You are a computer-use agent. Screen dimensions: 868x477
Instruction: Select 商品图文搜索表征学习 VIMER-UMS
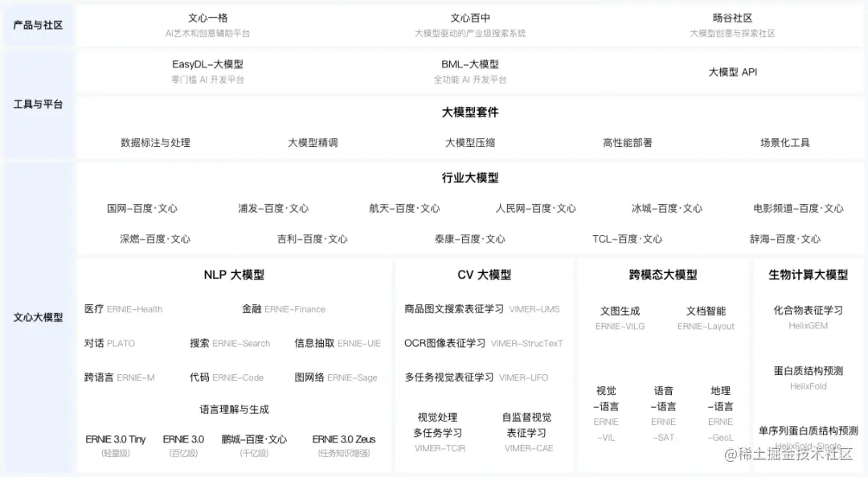(x=481, y=309)
